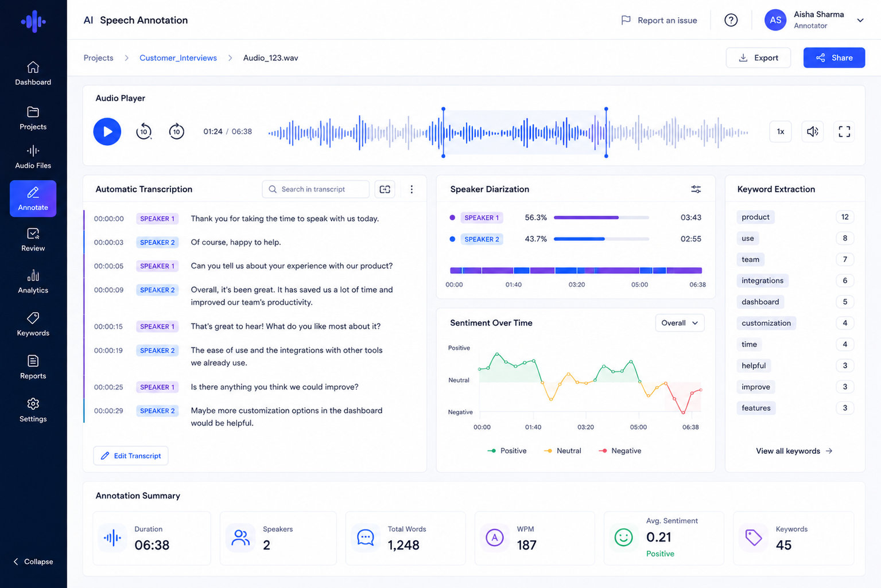The height and width of the screenshot is (588, 881).
Task: Click SPEAKER 1 tag in Speaker Diarization
Action: (482, 217)
